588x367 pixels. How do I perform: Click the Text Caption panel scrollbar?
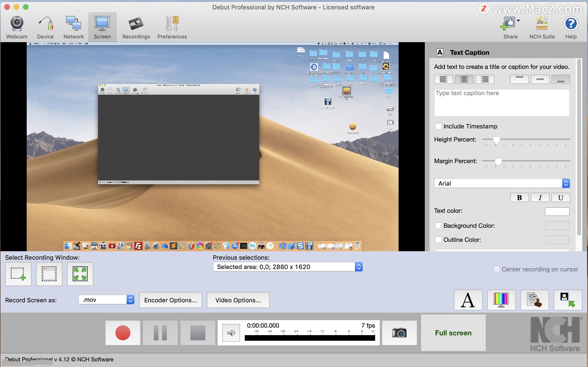[579, 147]
